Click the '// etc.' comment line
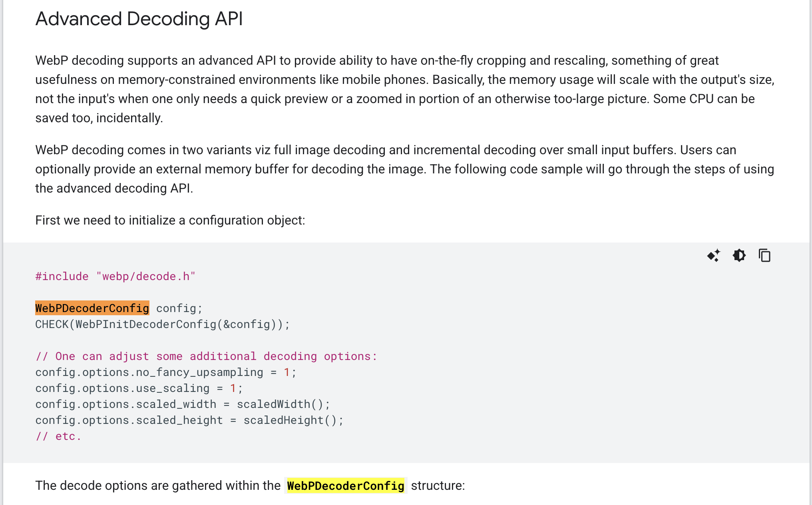Image resolution: width=812 pixels, height=505 pixels. coord(58,436)
